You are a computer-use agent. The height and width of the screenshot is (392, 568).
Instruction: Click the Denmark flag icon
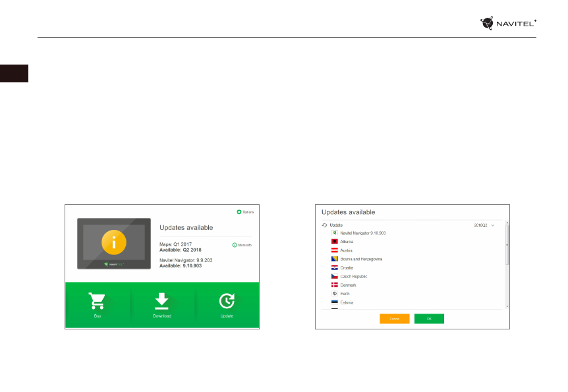tap(335, 285)
